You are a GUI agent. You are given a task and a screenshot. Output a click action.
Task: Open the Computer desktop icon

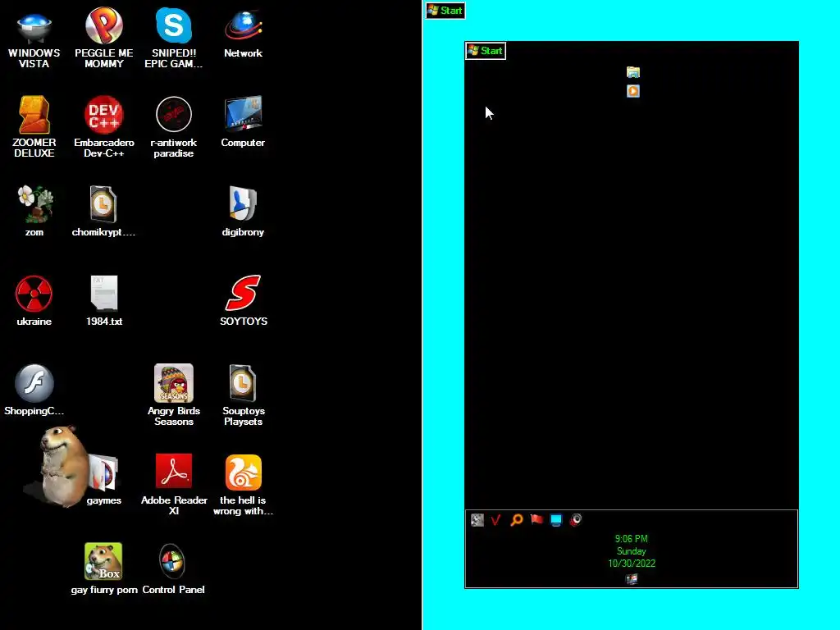click(243, 122)
